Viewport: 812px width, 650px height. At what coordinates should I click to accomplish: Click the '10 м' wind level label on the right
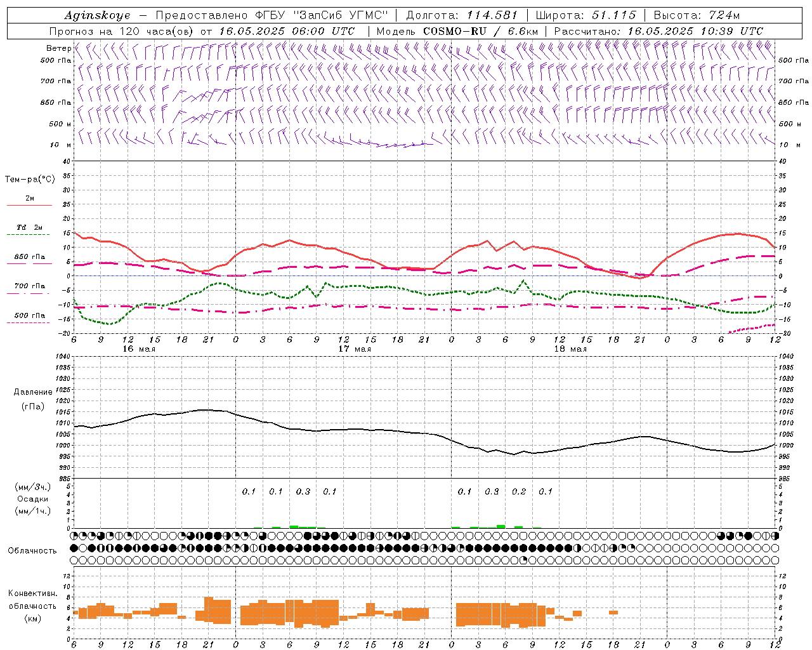coord(790,145)
